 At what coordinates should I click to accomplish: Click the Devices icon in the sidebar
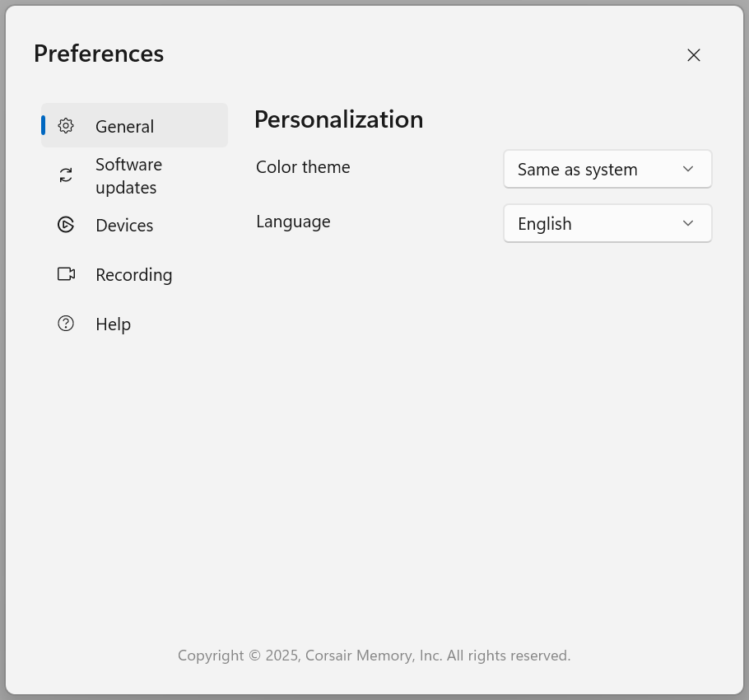point(66,225)
